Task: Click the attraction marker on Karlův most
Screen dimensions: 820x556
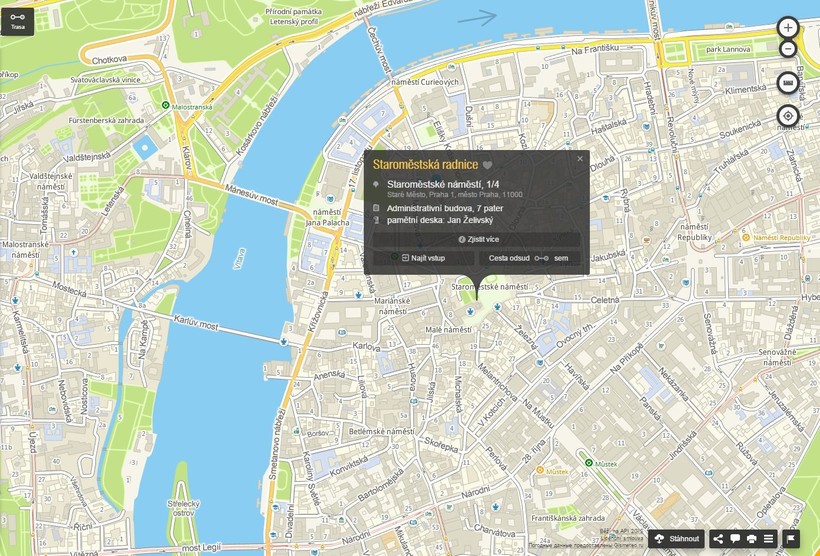Action: [x=283, y=342]
